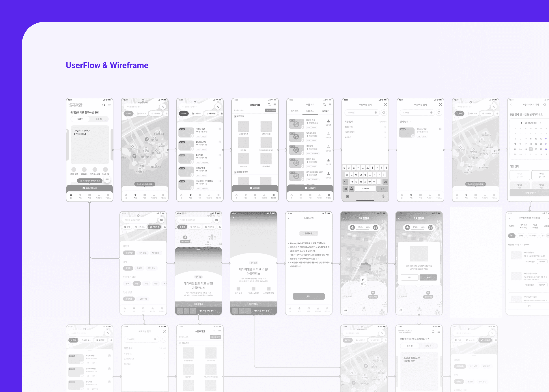Viewport: 549px width, 392px height.
Task: Go to next month in 2024년 09월 calendar
Action: point(540,123)
